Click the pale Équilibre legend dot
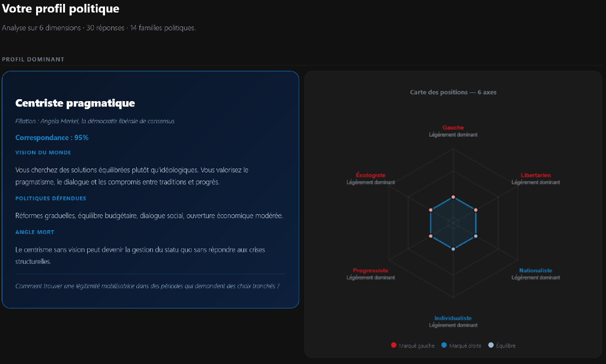The width and height of the screenshot is (606, 364). [491, 345]
